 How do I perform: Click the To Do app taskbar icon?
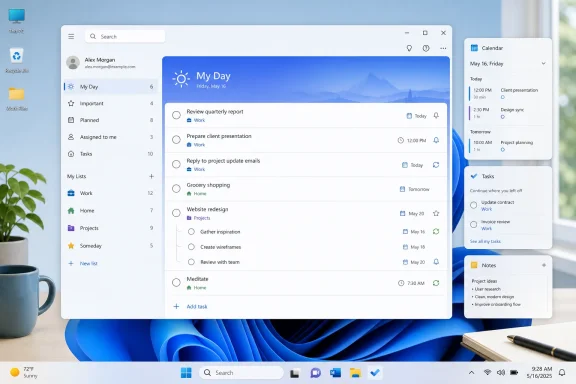pos(375,373)
